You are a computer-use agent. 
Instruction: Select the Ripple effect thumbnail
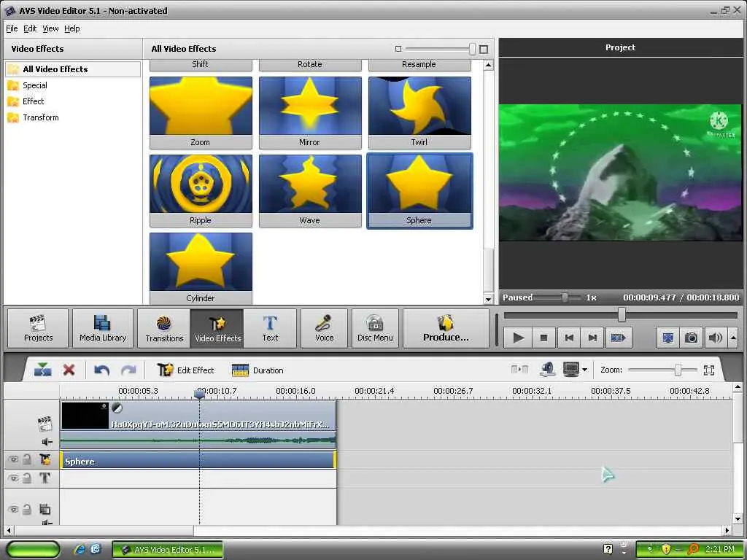pos(201,191)
